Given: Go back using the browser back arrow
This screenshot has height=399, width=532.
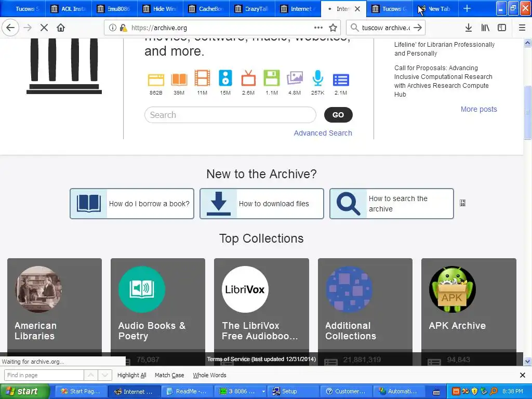Looking at the screenshot, I should (x=10, y=28).
